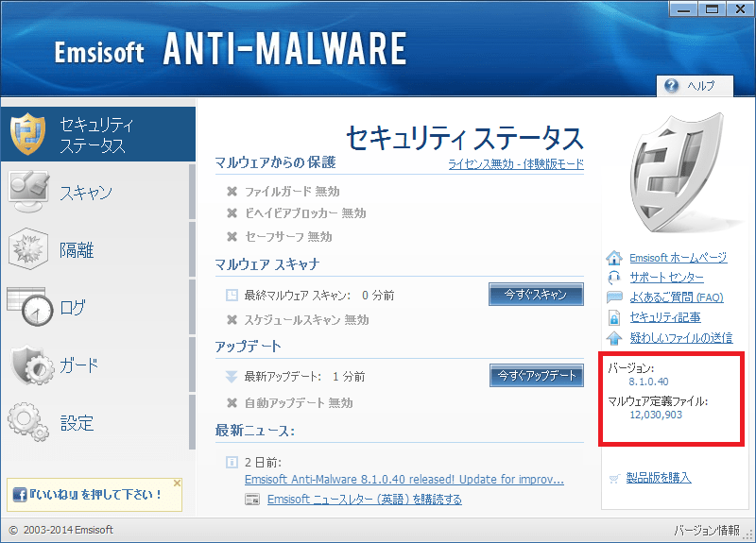Click the speech bubble FAQ icon
Viewport: 756px width, 543px height.
614,297
